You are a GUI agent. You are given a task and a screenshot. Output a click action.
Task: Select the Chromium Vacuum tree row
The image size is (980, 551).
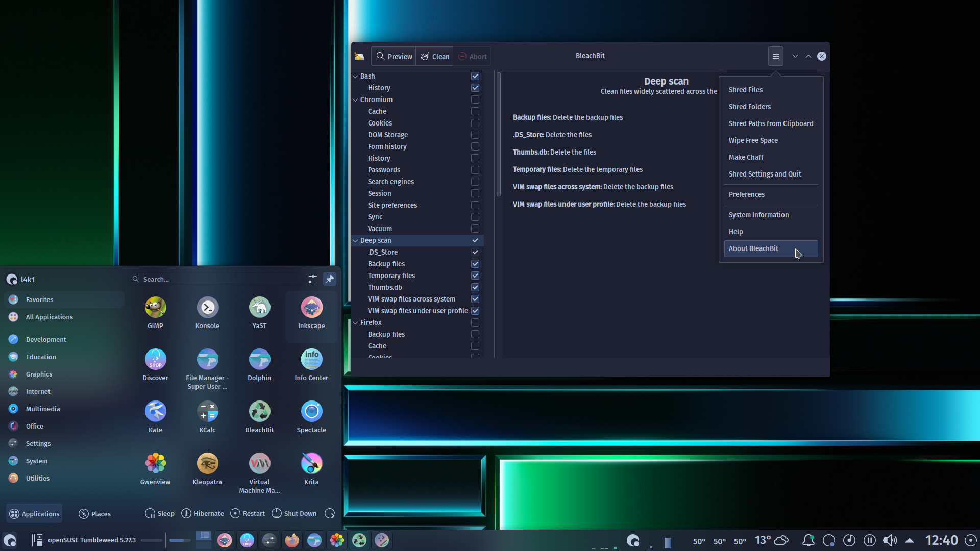[418, 229]
